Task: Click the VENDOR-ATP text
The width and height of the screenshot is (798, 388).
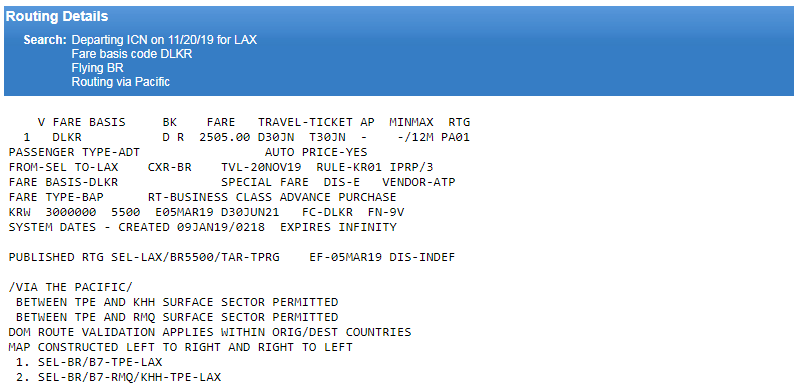Action: 418,182
